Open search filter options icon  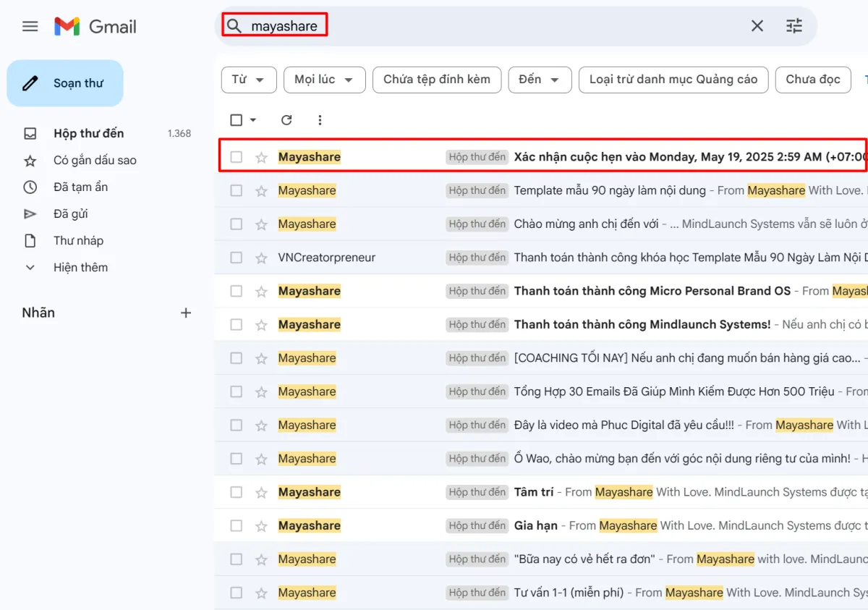tap(794, 26)
